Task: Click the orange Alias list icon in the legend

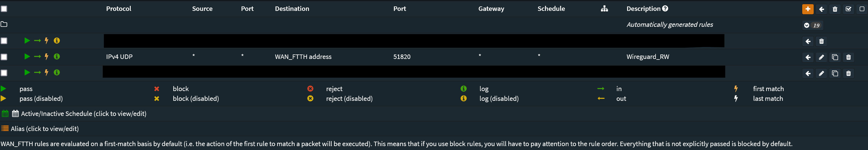Action: [x=5, y=128]
